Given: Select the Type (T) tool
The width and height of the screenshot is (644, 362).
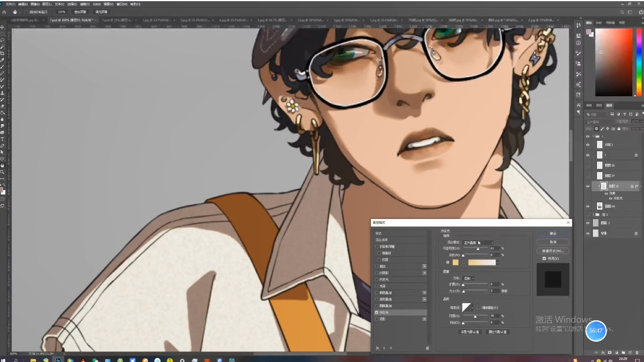Looking at the screenshot, I should [2, 140].
